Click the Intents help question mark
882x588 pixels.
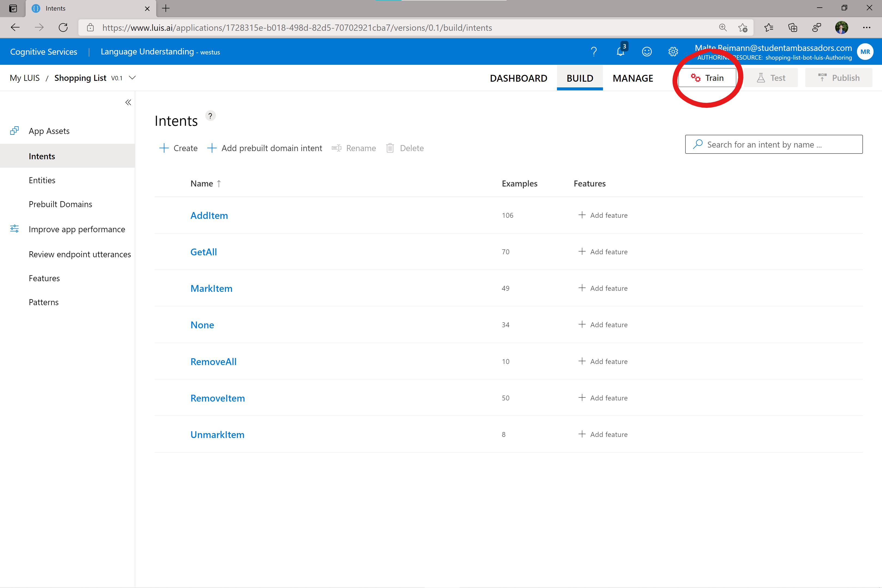click(x=210, y=116)
